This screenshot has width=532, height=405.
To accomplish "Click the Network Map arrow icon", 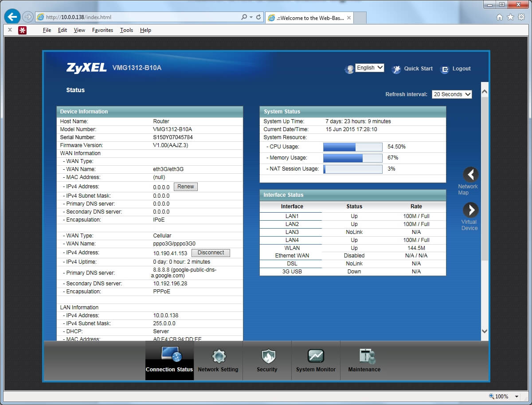I will coord(470,175).
